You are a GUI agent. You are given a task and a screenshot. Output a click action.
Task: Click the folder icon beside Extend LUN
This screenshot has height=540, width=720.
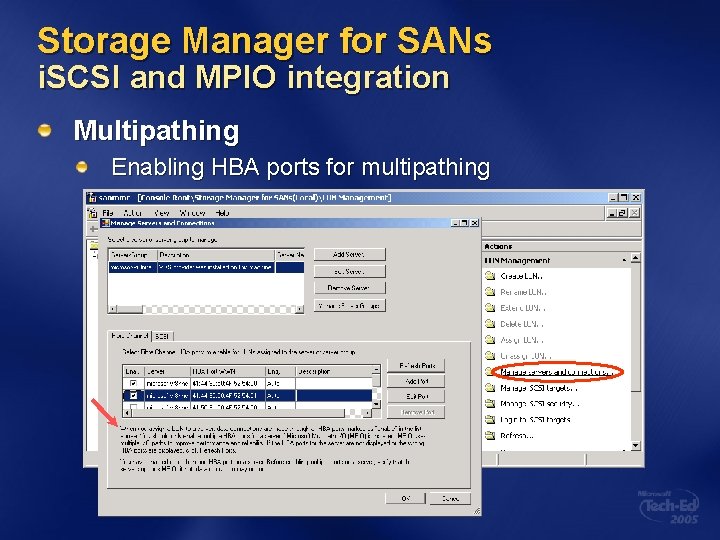point(490,308)
